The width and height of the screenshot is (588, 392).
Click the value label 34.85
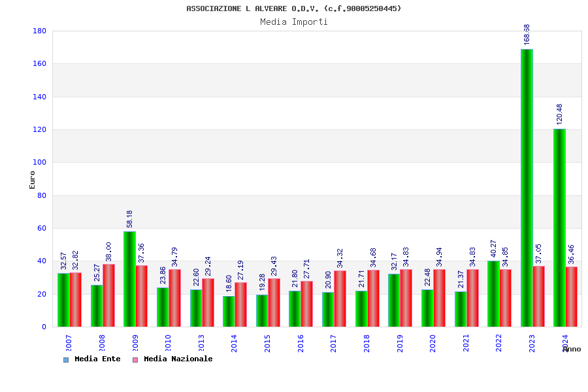click(506, 257)
